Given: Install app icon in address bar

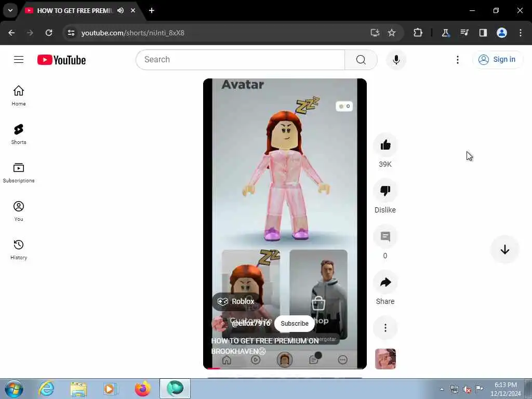Looking at the screenshot, I should point(375,33).
